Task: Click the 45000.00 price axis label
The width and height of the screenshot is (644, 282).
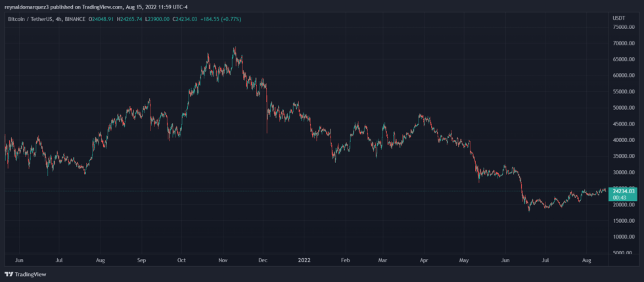Action: point(621,124)
